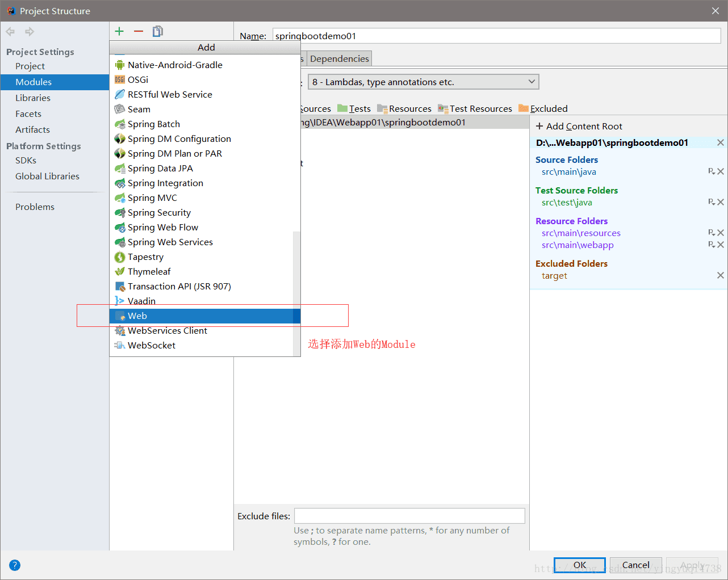
Task: Edit properties icon for src\test\java
Action: coord(711,202)
